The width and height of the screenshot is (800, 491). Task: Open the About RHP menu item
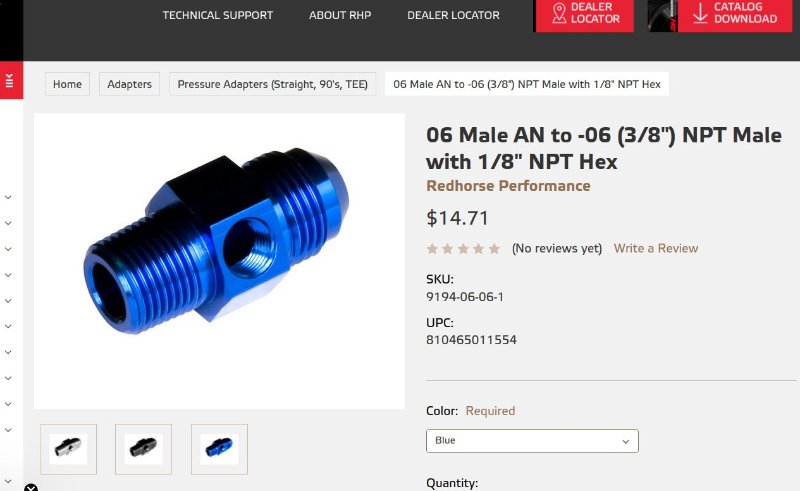pyautogui.click(x=340, y=15)
